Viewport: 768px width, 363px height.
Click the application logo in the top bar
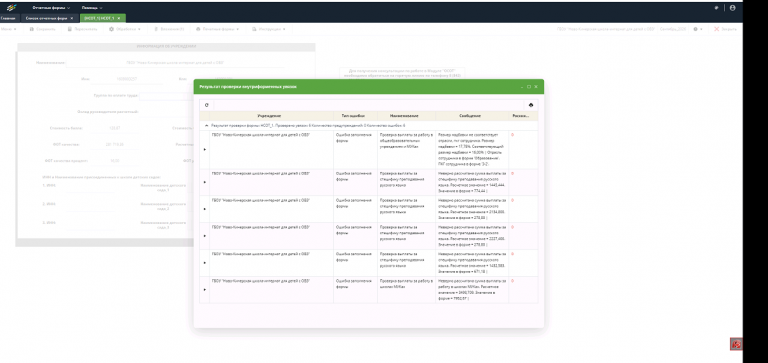point(11,8)
